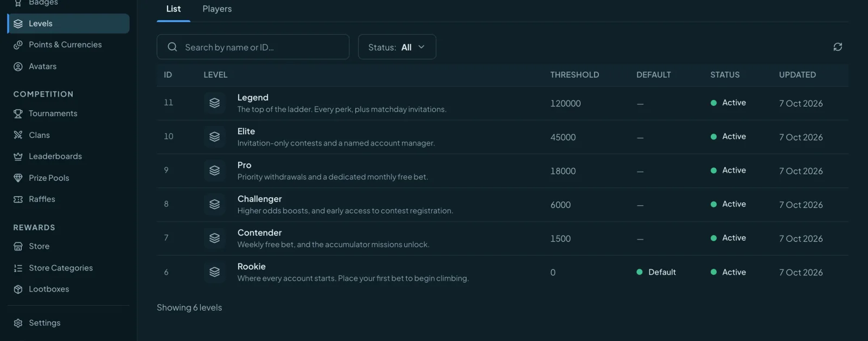
Task: Sort by the UPDATED column header
Action: click(x=797, y=75)
